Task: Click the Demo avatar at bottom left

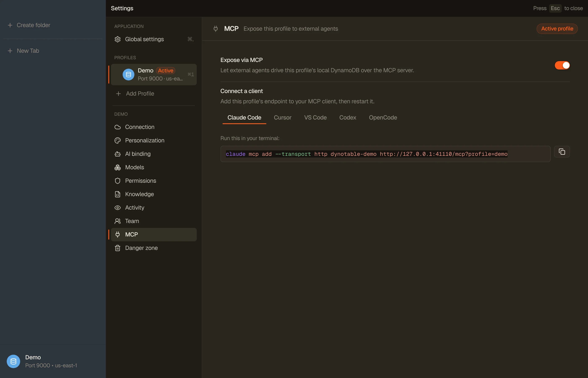Action: pos(13,361)
